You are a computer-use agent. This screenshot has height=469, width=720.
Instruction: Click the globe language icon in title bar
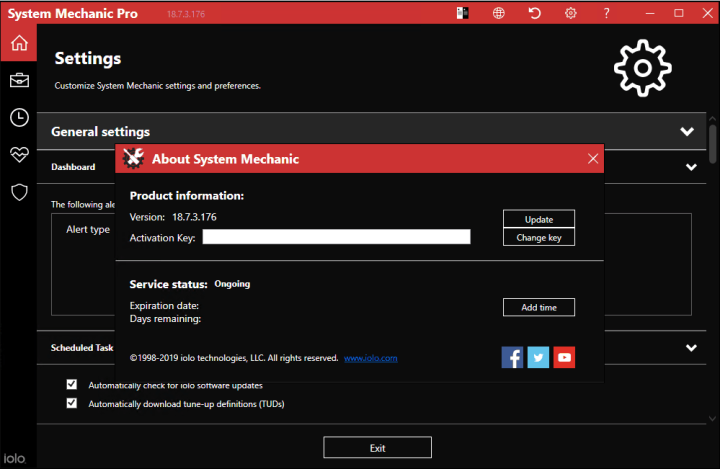tap(499, 13)
